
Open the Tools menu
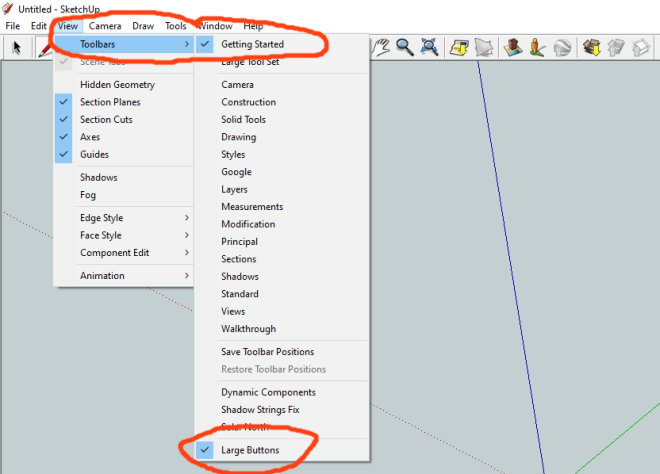click(176, 26)
